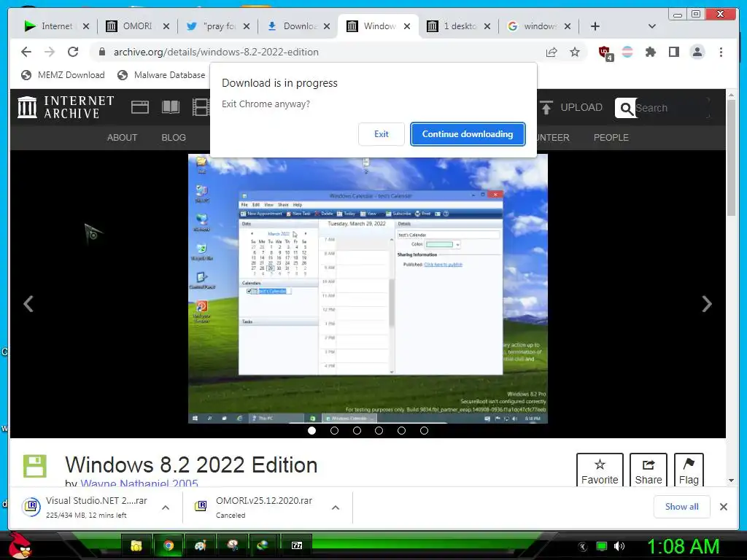Viewport: 747px width, 560px height.
Task: Open MEMZ Download bookmark
Action: click(x=63, y=75)
